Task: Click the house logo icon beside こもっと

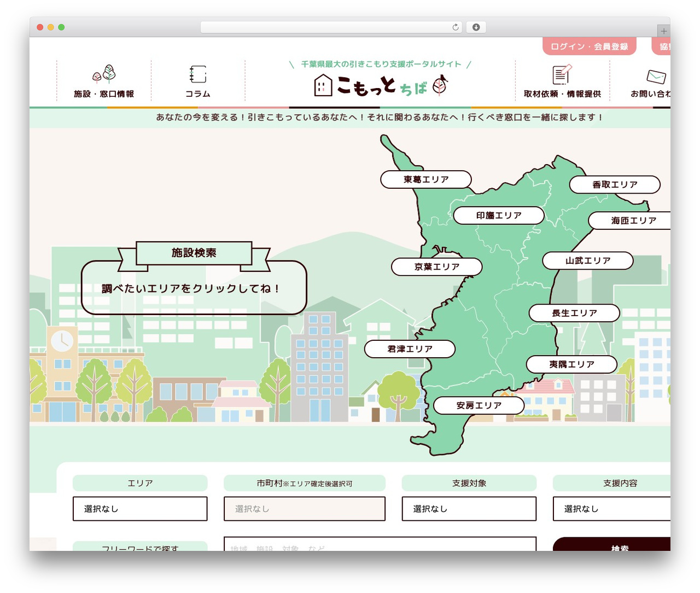Action: pos(323,85)
